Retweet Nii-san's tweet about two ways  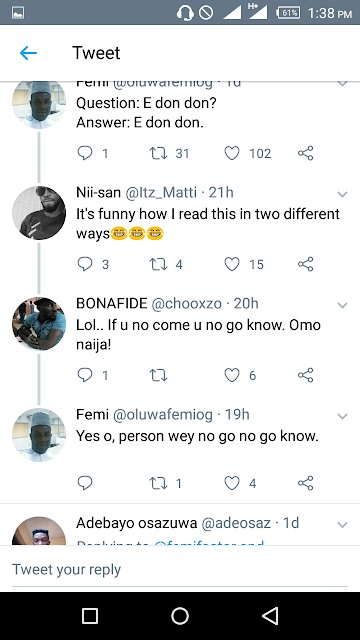pos(158,264)
